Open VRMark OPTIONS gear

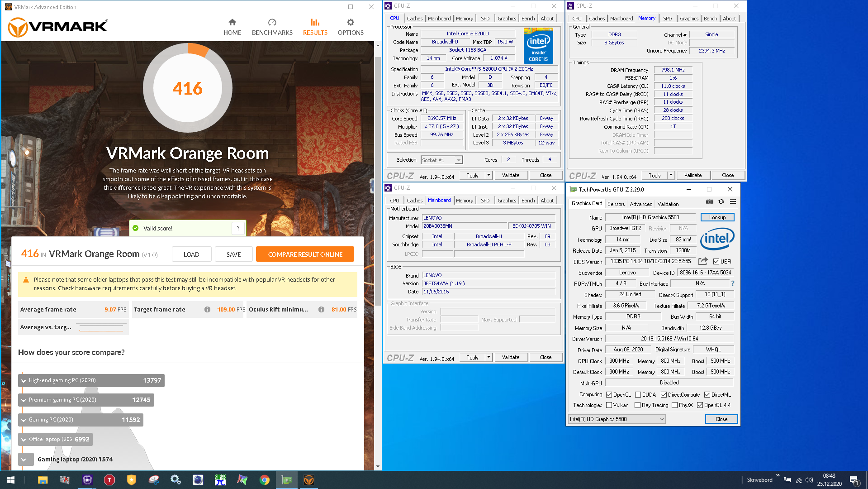(351, 27)
